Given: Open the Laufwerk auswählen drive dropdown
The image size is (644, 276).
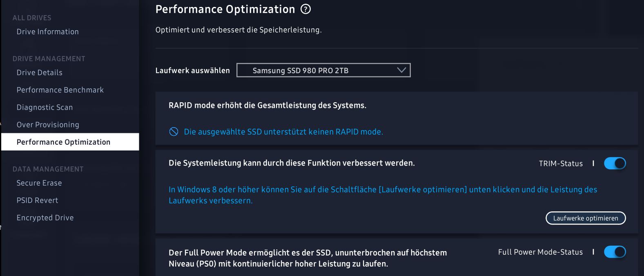Looking at the screenshot, I should [x=323, y=70].
